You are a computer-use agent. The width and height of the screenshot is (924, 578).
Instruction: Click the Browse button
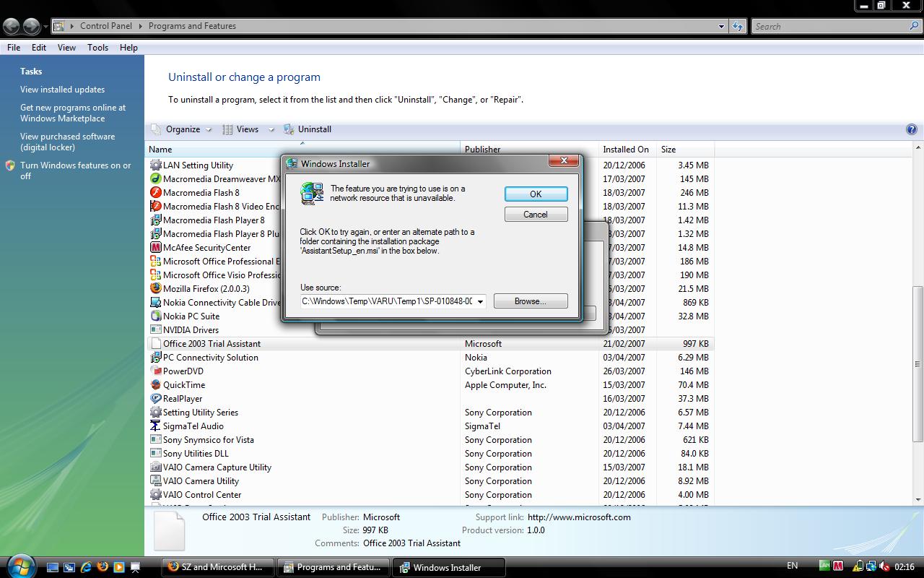pyautogui.click(x=531, y=301)
